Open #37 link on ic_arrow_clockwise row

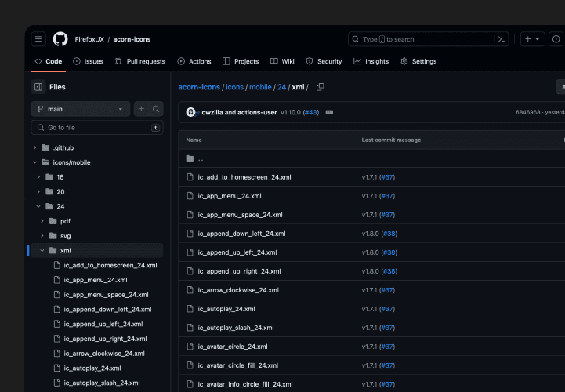[387, 290]
